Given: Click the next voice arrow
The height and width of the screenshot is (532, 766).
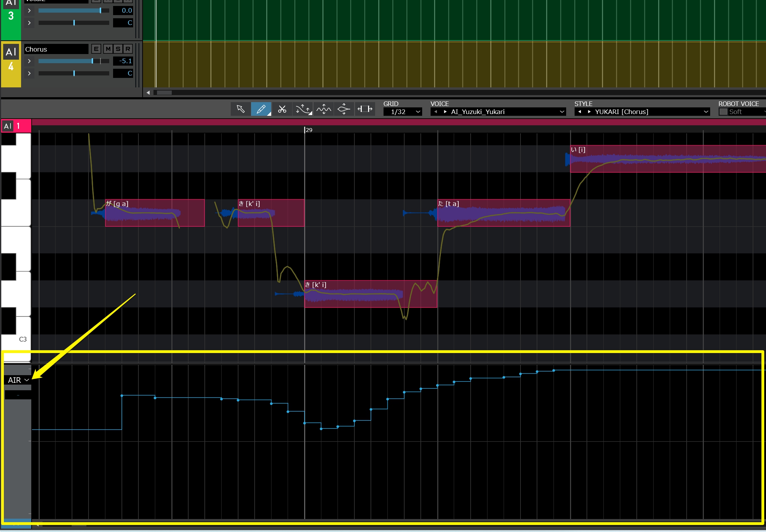Looking at the screenshot, I should point(445,112).
